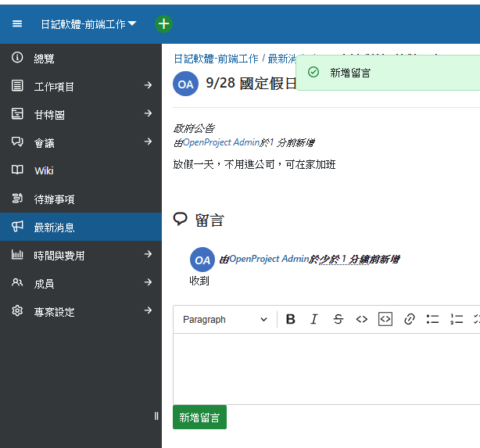Expand the 會議 submenu arrow
This screenshot has width=480, height=448.
tap(149, 142)
